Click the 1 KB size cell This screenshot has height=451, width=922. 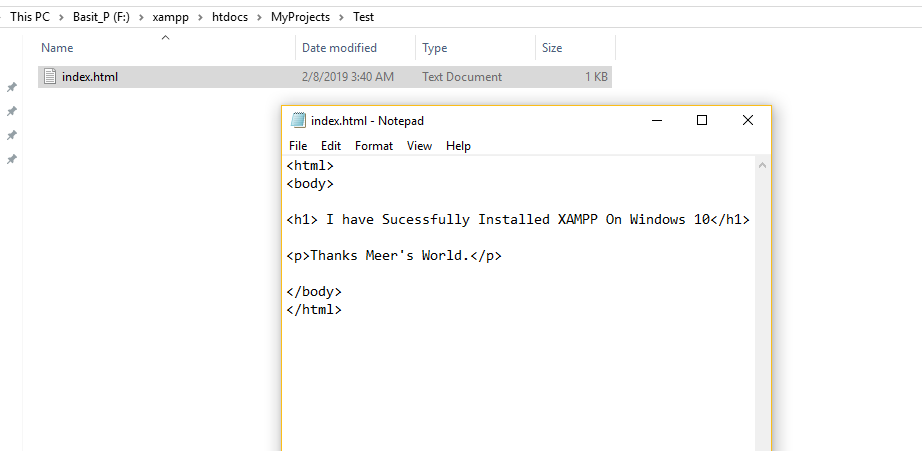(596, 76)
